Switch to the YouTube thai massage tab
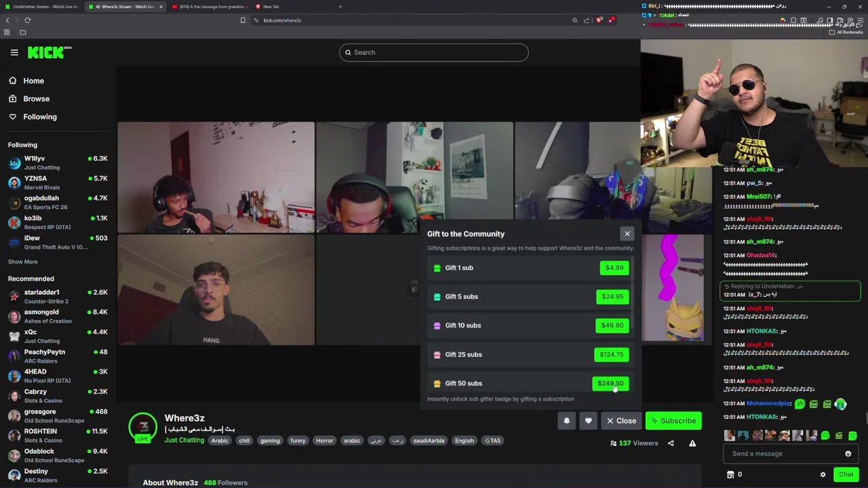Screen dimensions: 868x488 pos(209,7)
